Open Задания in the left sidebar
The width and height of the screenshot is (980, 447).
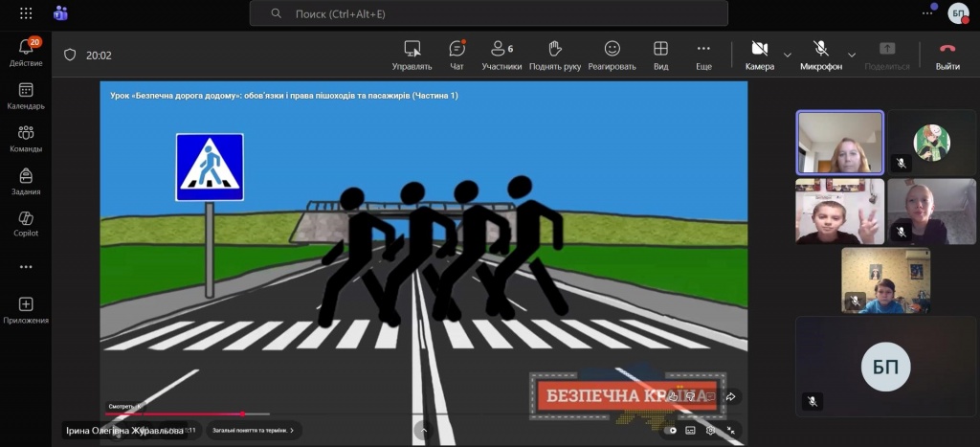tap(26, 182)
